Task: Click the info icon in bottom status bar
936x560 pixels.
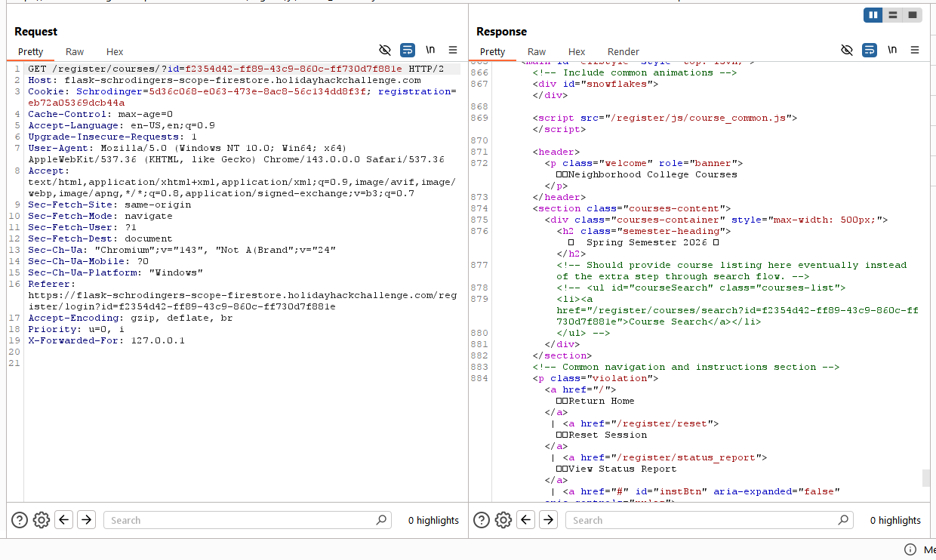Action: tap(910, 549)
